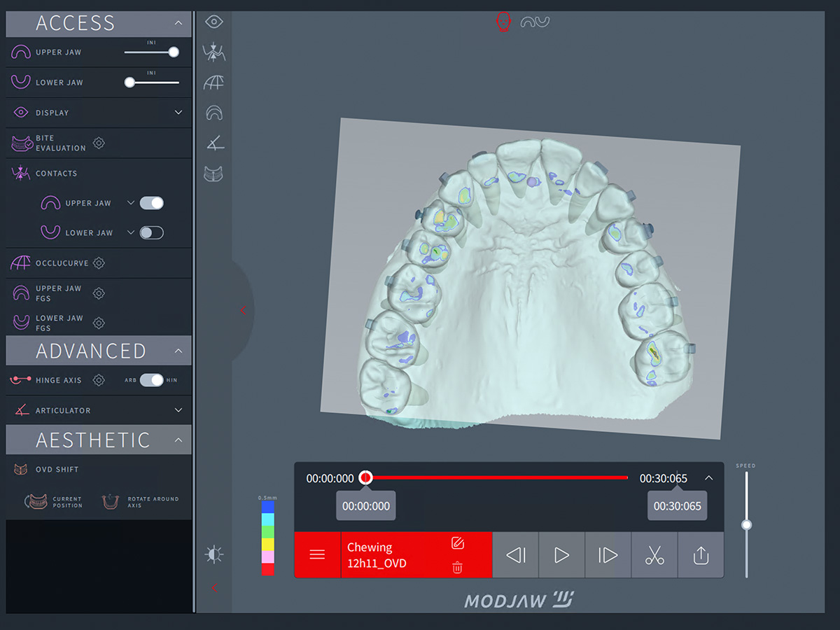
Task: Toggle Upper Jaw contacts switch
Action: 151,203
